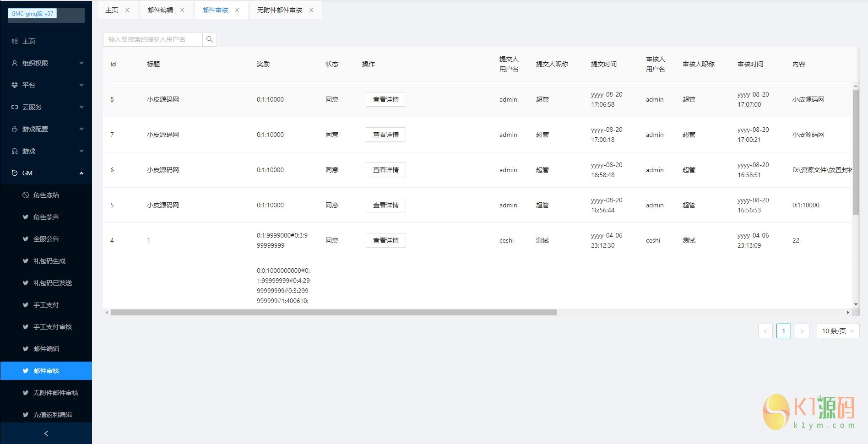Open the 10 条/页 page size dropdown
This screenshot has height=444, width=868.
(x=837, y=331)
